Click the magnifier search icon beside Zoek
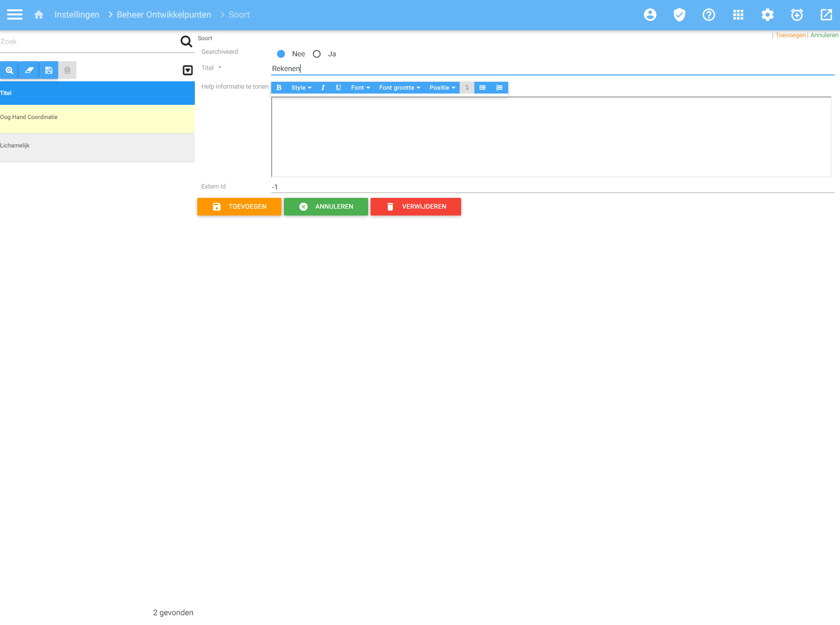Screen dimensions: 840x625 pos(186,42)
